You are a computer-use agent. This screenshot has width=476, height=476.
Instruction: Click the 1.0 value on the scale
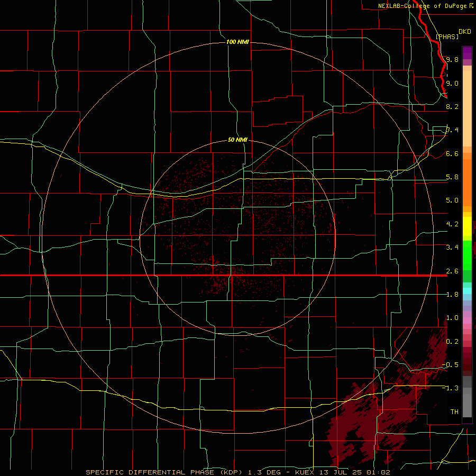click(x=452, y=318)
